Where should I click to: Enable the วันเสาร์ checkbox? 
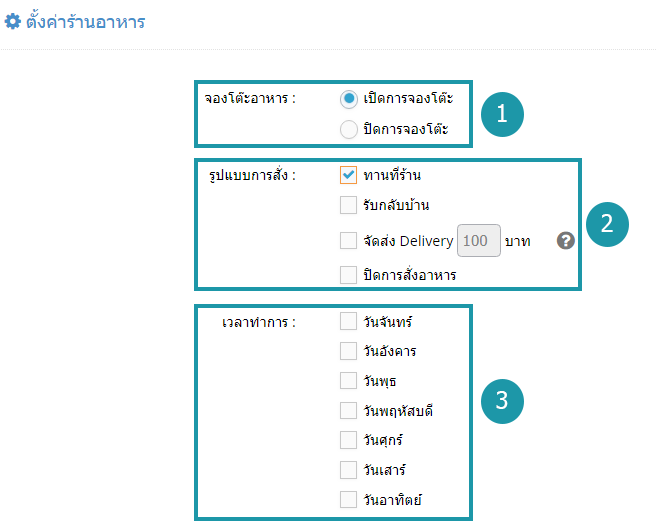click(348, 470)
